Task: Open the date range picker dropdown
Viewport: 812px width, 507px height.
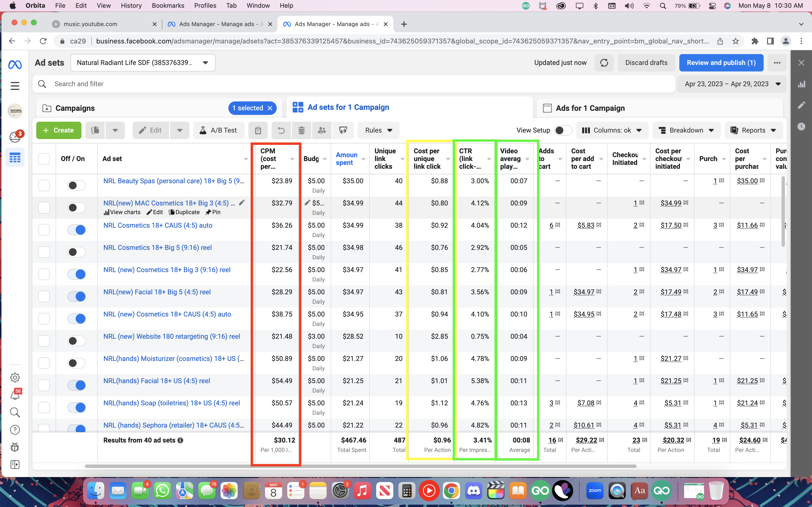Action: tap(732, 84)
